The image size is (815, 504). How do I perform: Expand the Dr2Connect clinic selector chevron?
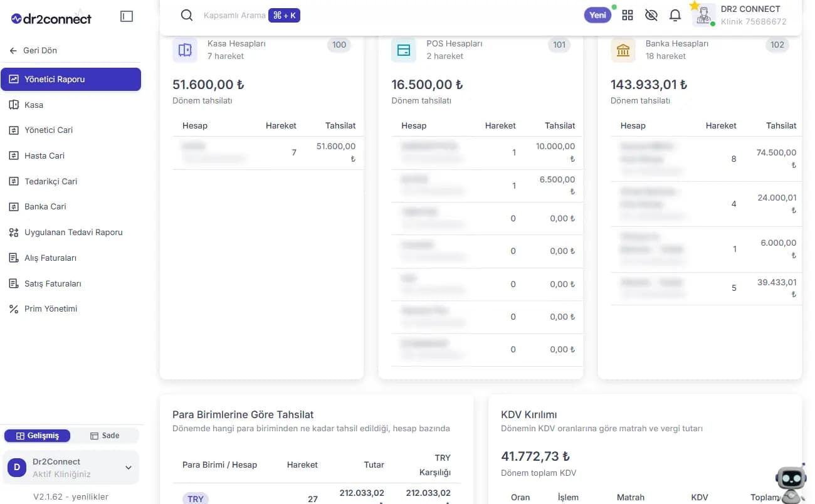pos(129,468)
